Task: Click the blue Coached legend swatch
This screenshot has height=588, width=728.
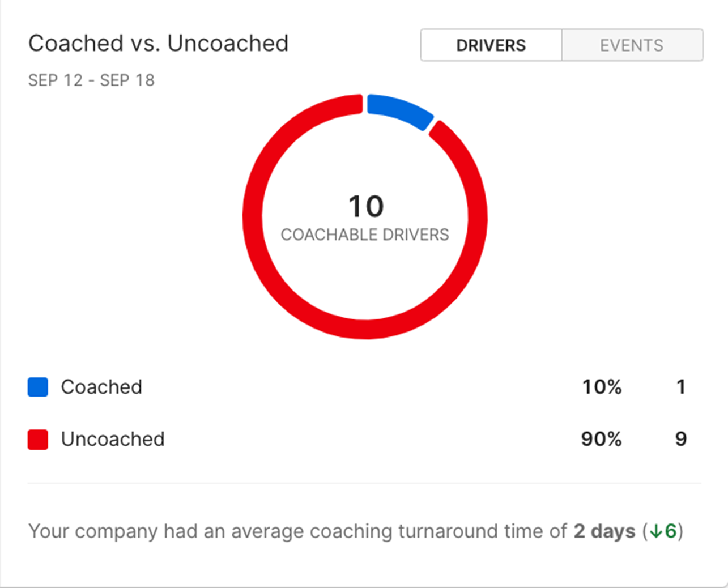Action: pos(38,387)
